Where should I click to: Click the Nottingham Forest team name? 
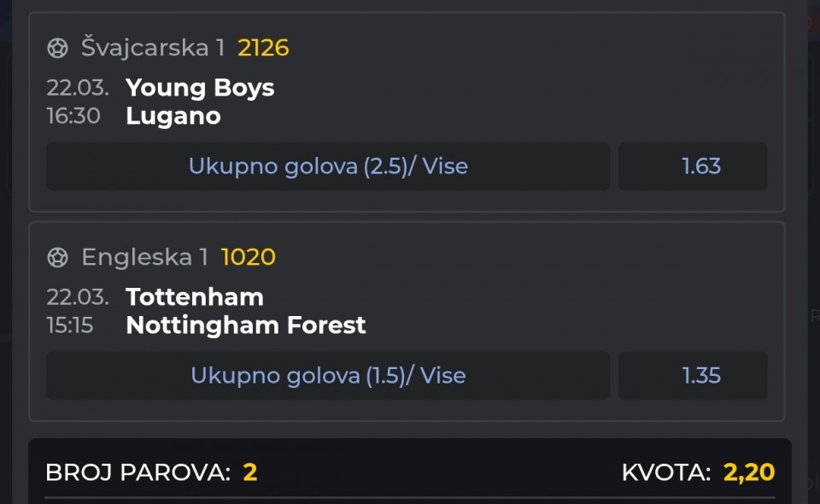click(x=245, y=325)
